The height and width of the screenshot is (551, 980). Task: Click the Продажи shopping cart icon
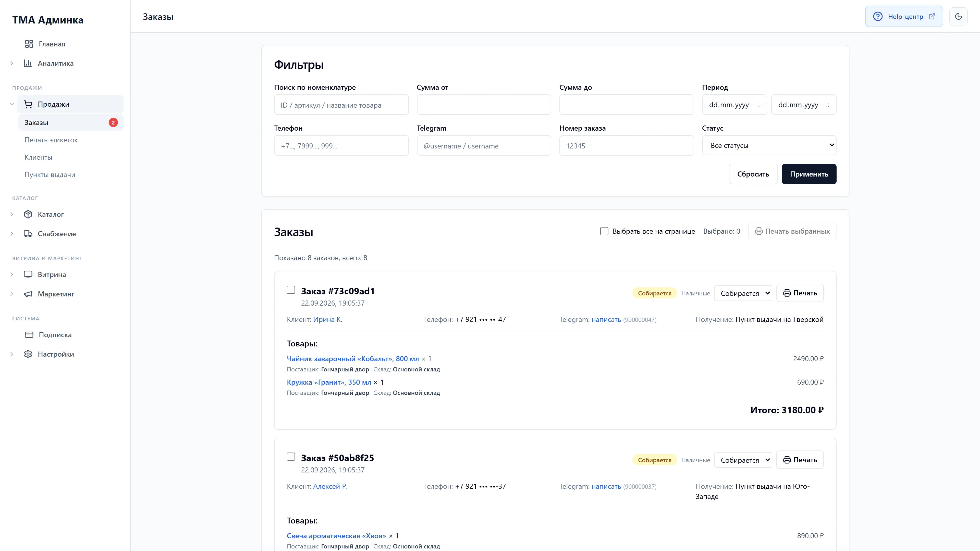click(28, 104)
